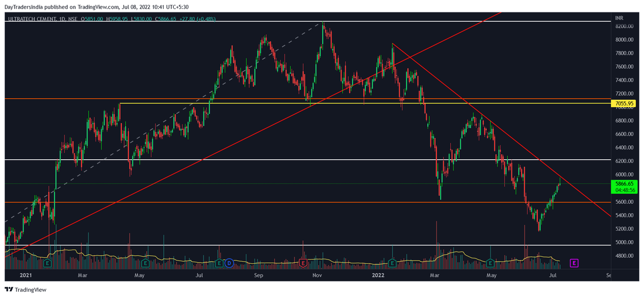Image resolution: width=644 pixels, height=297 pixels.
Task: Click the 5000.00 price axis label
Action: pos(625,242)
